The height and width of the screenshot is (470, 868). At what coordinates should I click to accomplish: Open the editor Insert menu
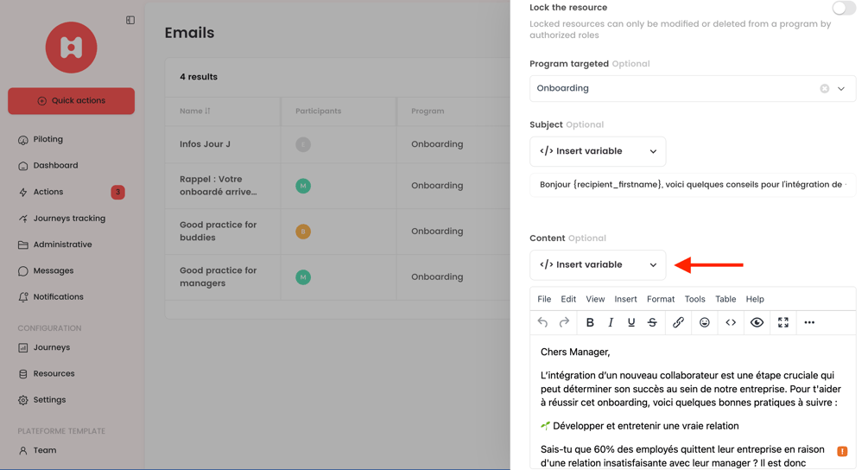(x=625, y=299)
